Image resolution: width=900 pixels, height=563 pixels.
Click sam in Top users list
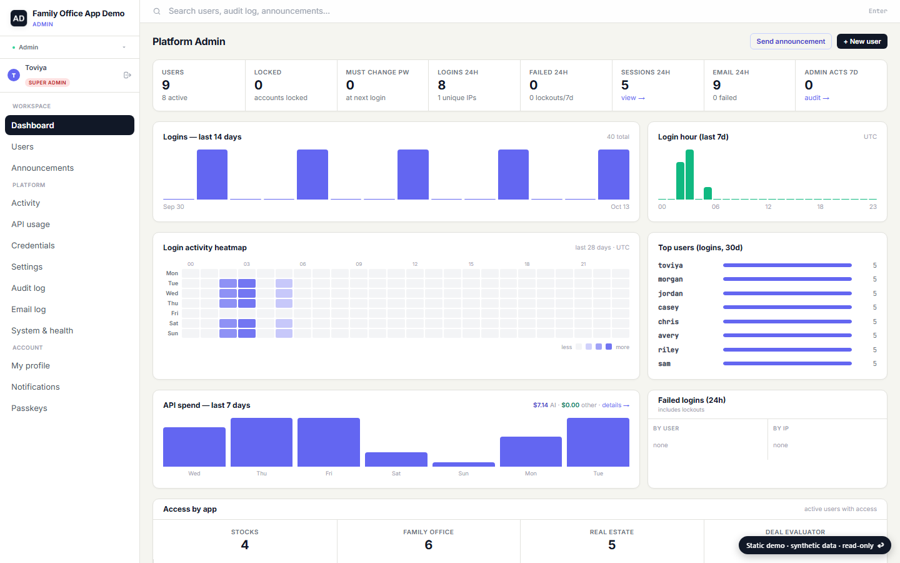(664, 364)
